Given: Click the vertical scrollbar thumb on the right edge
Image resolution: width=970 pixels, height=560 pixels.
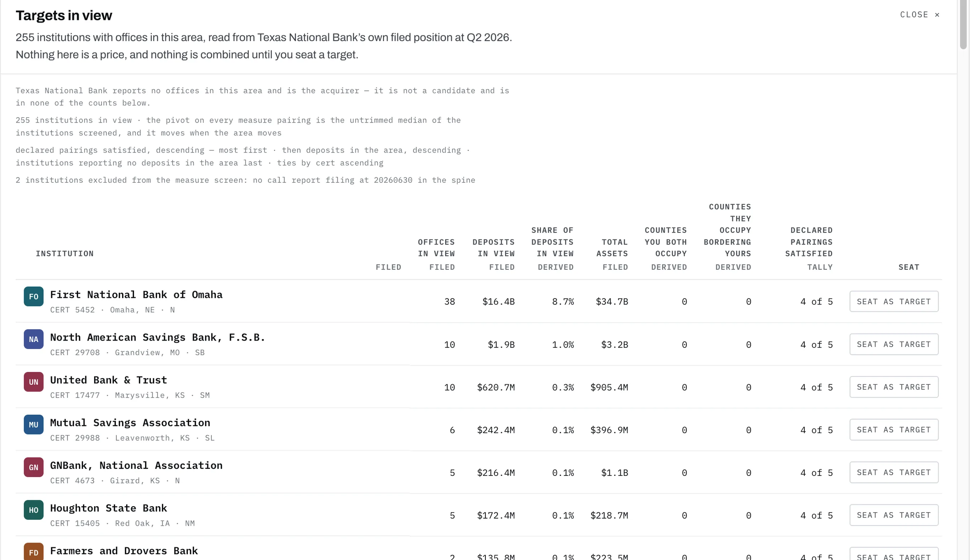Looking at the screenshot, I should tap(964, 25).
